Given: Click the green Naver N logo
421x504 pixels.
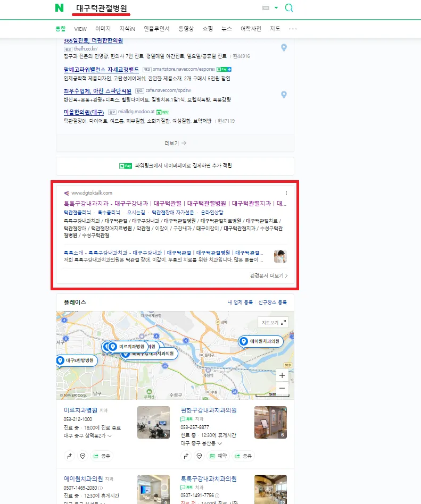Looking at the screenshot, I should (x=59, y=8).
